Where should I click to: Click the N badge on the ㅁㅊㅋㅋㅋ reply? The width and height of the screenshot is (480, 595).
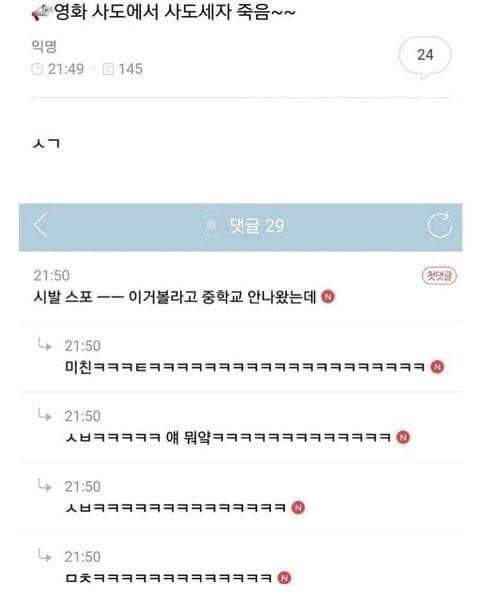(x=284, y=578)
